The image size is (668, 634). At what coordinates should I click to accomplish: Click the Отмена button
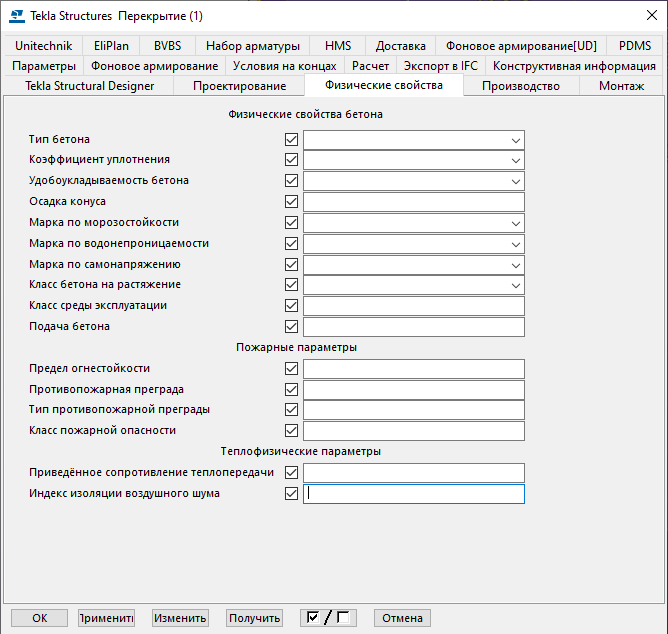pyautogui.click(x=402, y=618)
